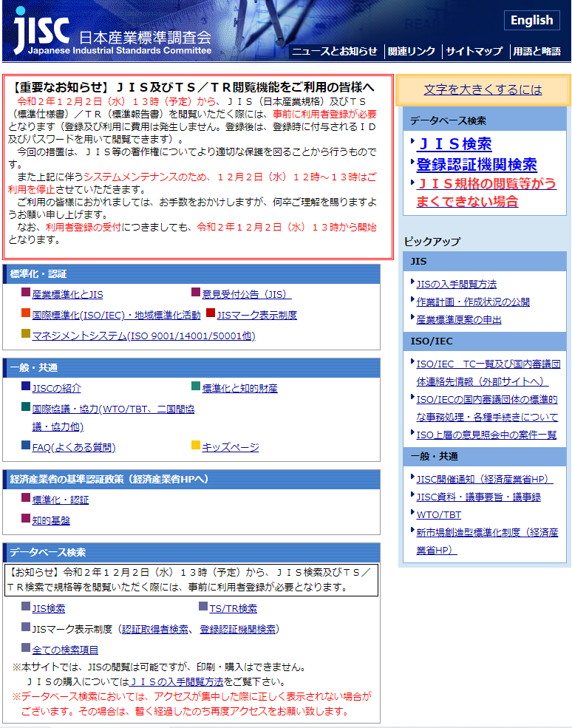Open 標準化・認証 link under 経済産業省 section

[61, 500]
